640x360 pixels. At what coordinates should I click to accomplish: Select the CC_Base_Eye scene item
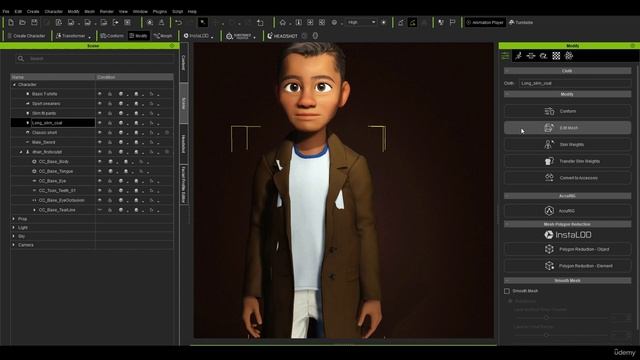coord(52,181)
